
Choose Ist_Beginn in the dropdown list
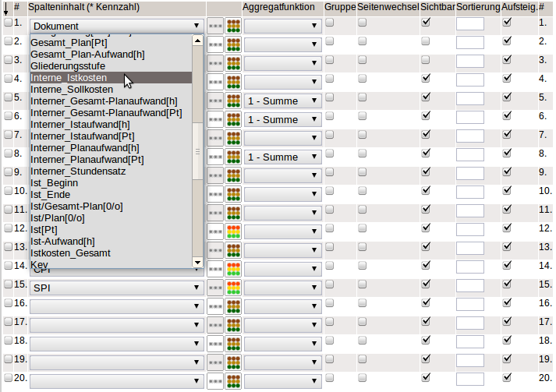(x=55, y=182)
